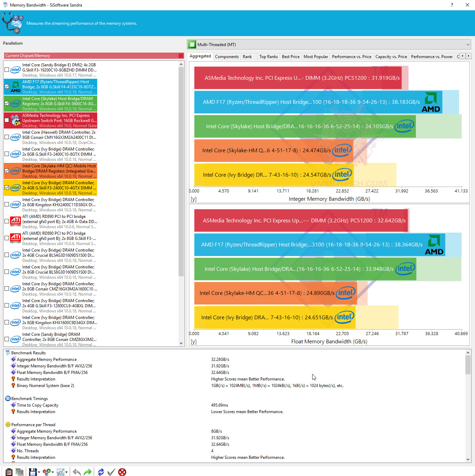
Task: Check the ATI RD890 2x 4GB A-Data checkbox
Action: coord(7,221)
